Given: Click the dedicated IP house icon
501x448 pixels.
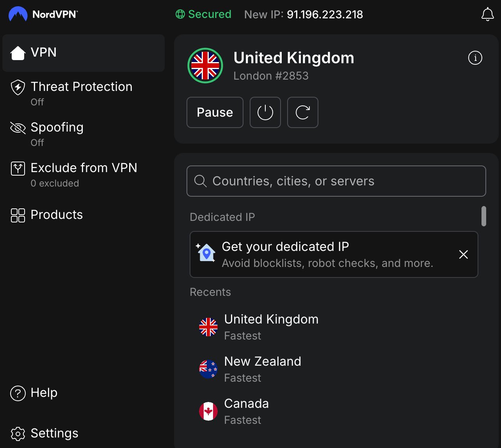Looking at the screenshot, I should 206,252.
